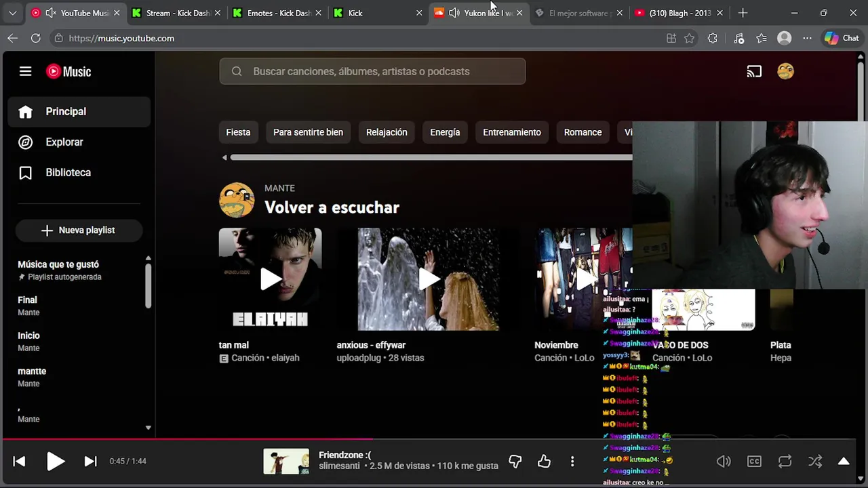Switch to El mejor software tab

click(x=579, y=13)
